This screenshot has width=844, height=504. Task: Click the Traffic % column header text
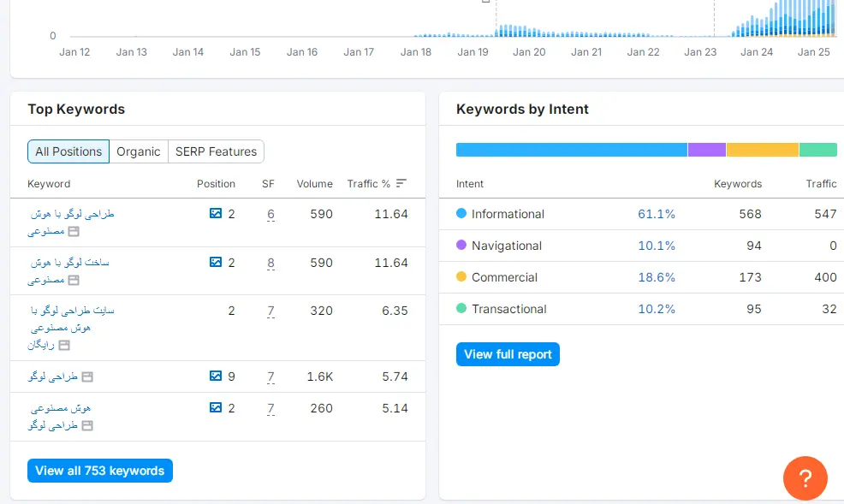point(369,184)
